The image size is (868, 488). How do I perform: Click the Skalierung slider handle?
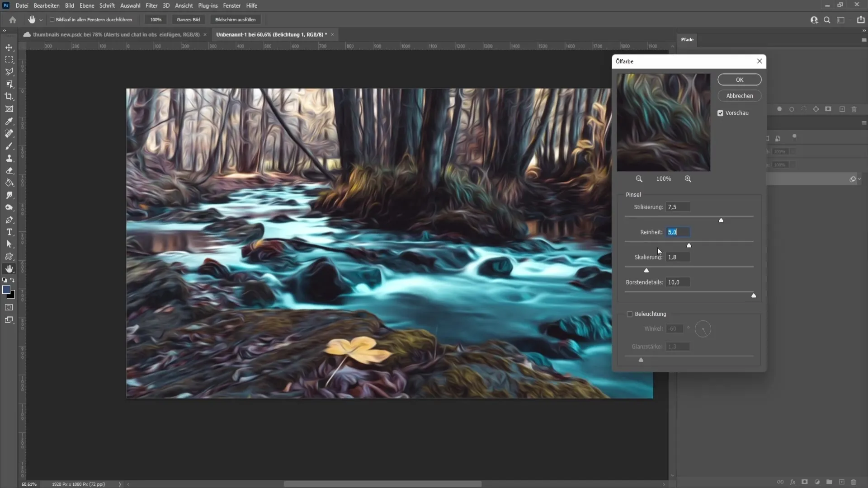point(646,270)
